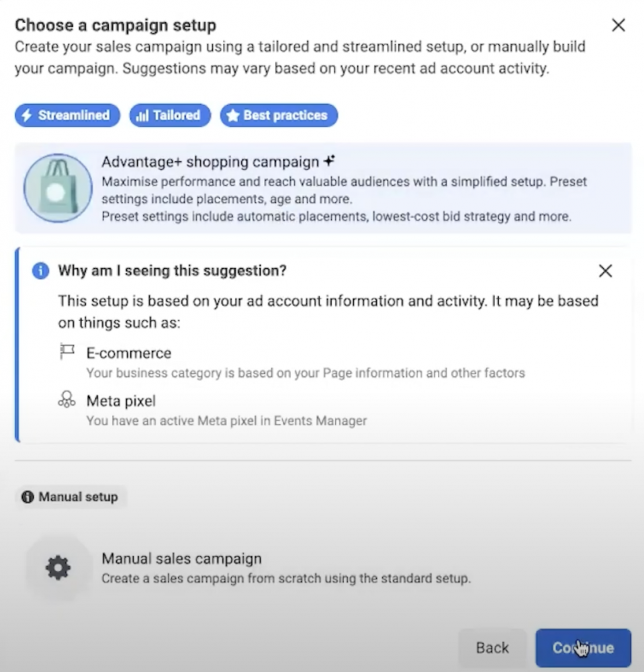Close the campaign setup dialog
Screen dimensions: 644x672
click(x=618, y=26)
